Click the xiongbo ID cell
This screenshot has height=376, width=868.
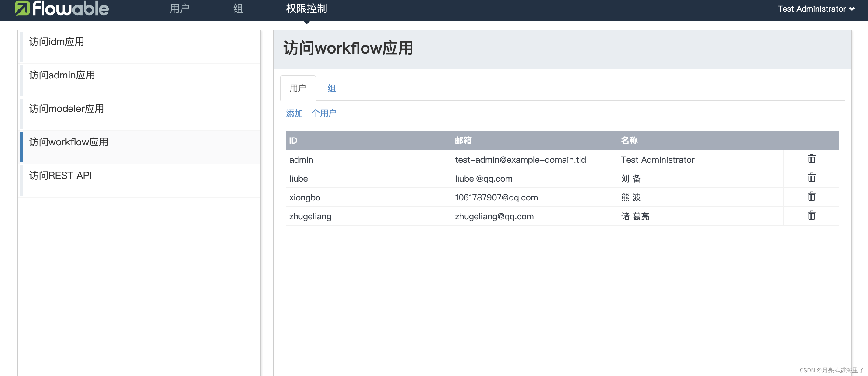pos(369,197)
